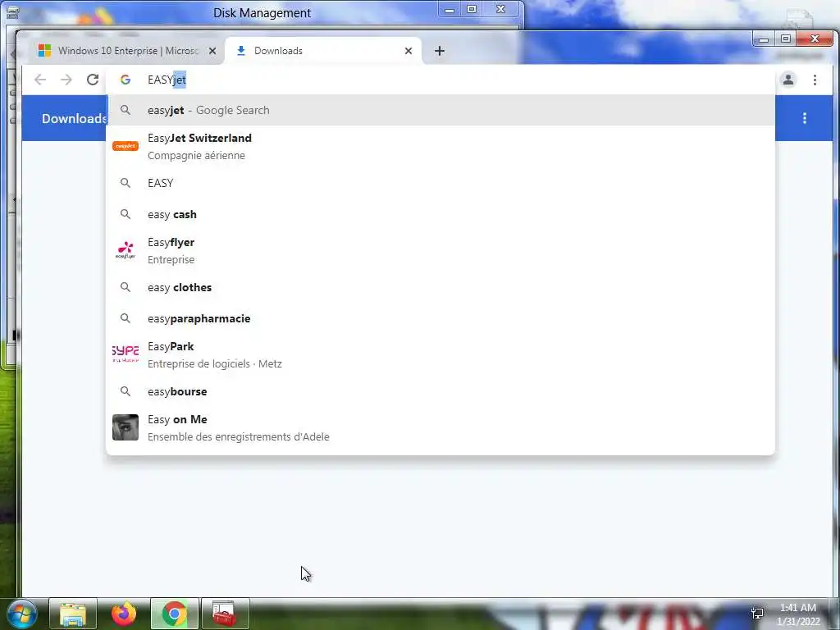Viewport: 840px width, 630px height.
Task: Open a new tab with plus button
Action: [x=440, y=51]
